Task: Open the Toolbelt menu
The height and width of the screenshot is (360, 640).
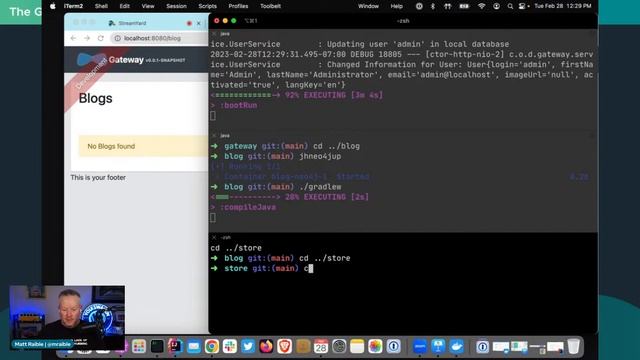Action: pyautogui.click(x=270, y=6)
